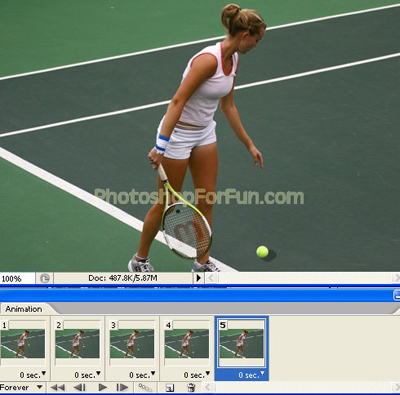Select animation frame 5 thumbnail
The height and width of the screenshot is (395, 400).
click(x=241, y=343)
